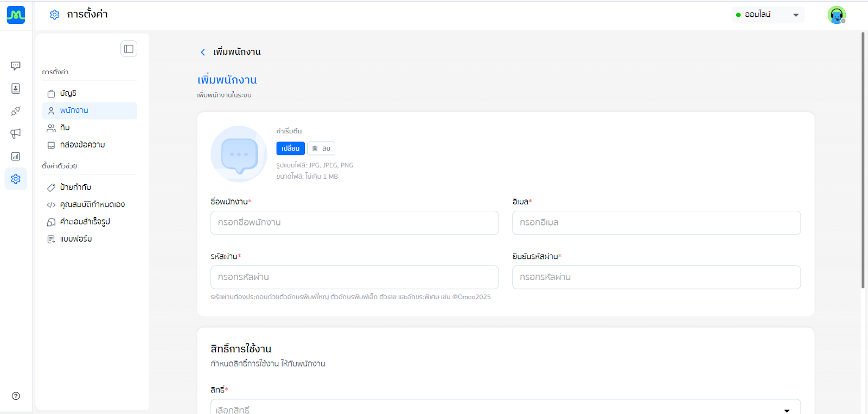Open the แบบฟอร์ม menu item

point(90,239)
